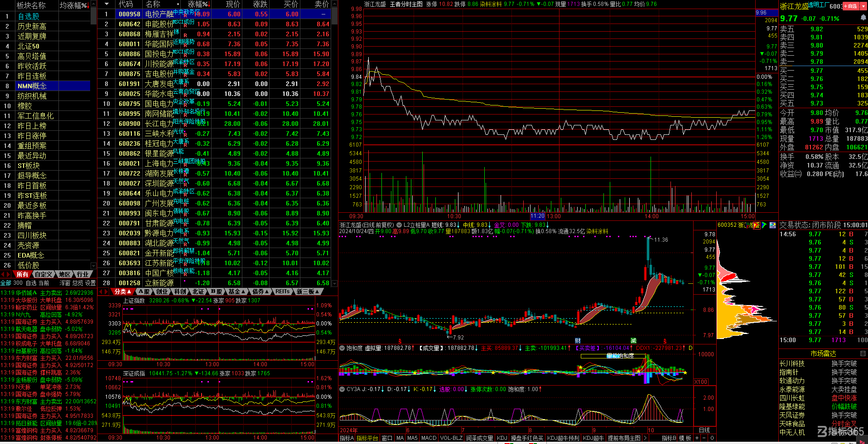This screenshot has width=868, height=444.
Task: Click the 11:20 time marker on intraday axis
Action: 537,216
